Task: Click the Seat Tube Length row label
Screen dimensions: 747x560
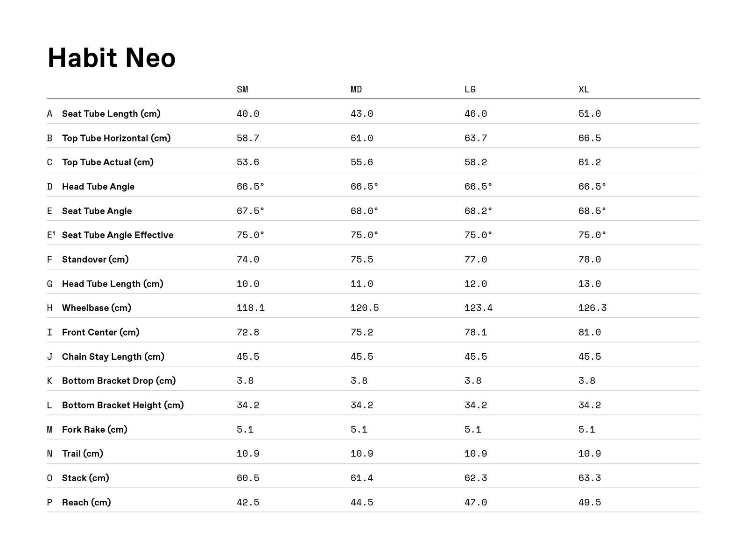Action: pyautogui.click(x=111, y=113)
